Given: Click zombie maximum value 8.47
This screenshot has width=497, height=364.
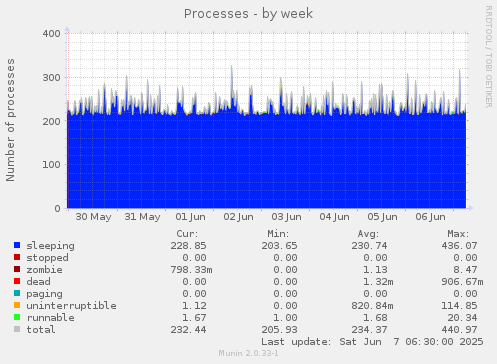Looking at the screenshot, I should click(x=466, y=270).
